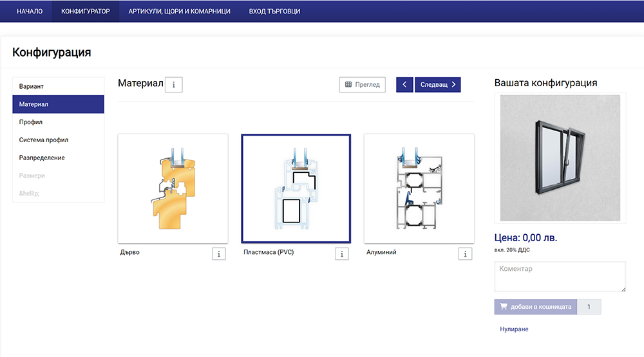Viewport: 644px width, 357px height.
Task: Open the НАЧАЛО menu item
Action: (30, 11)
